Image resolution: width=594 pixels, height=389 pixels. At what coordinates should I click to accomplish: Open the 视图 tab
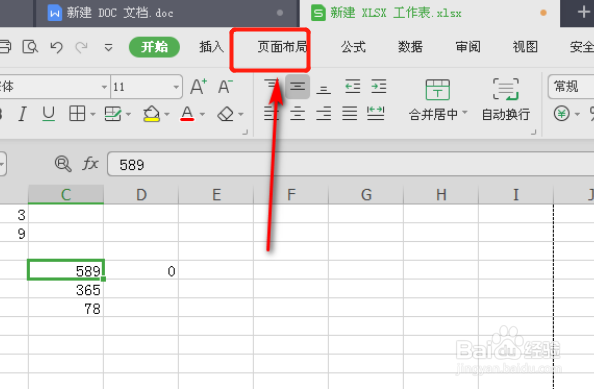[525, 47]
